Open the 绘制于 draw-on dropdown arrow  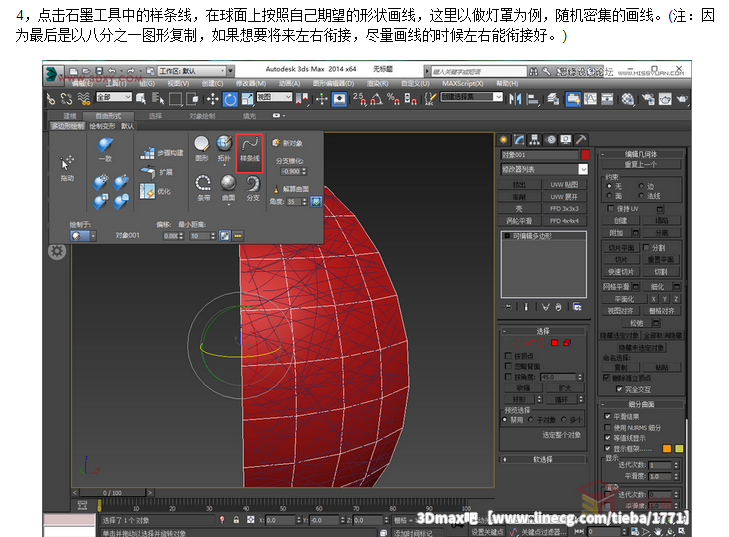tap(93, 236)
